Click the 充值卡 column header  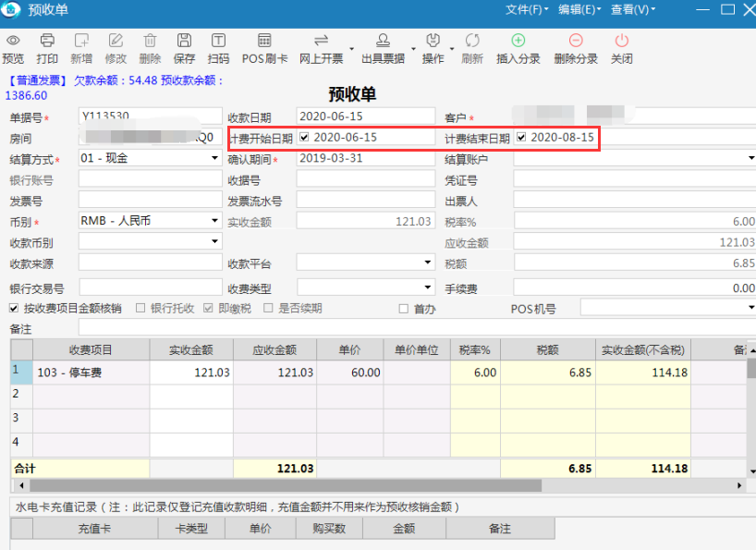[95, 529]
